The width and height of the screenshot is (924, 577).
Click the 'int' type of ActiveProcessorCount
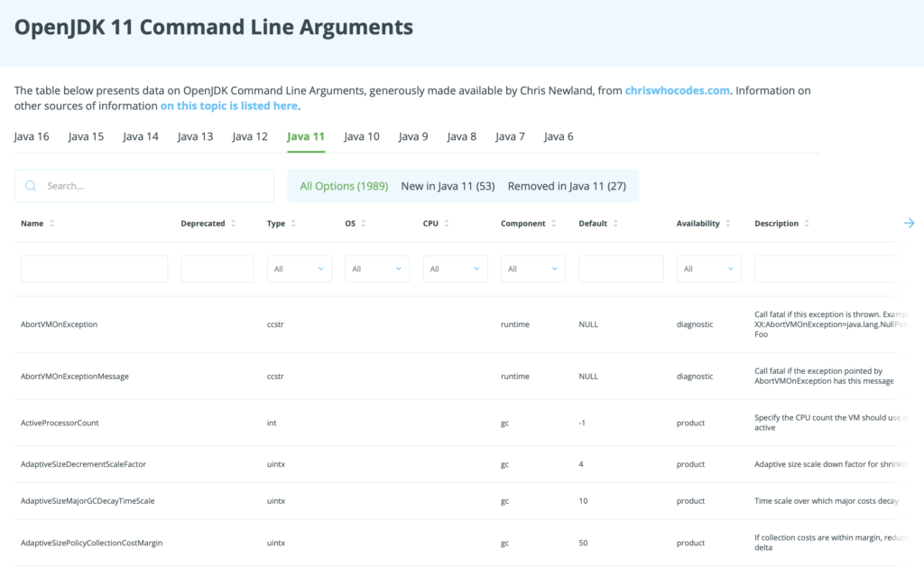point(272,423)
